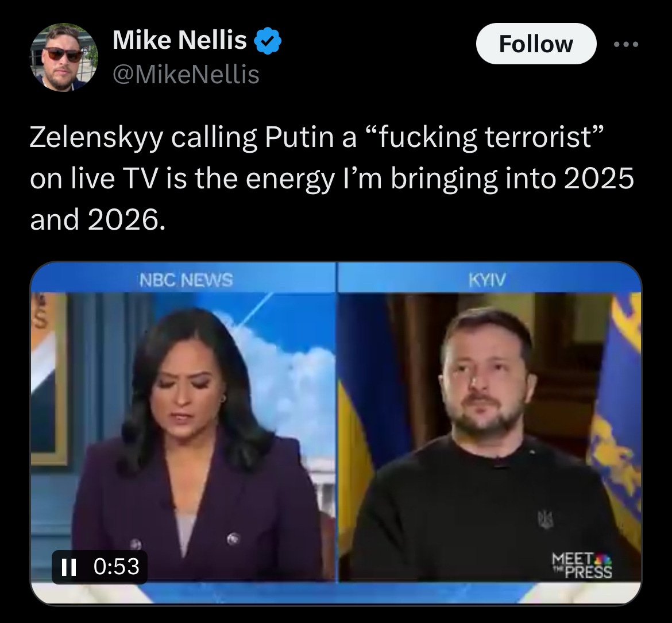Click the word Zelenskyy in the tweet
This screenshot has width=672, height=623.
pos(97,137)
